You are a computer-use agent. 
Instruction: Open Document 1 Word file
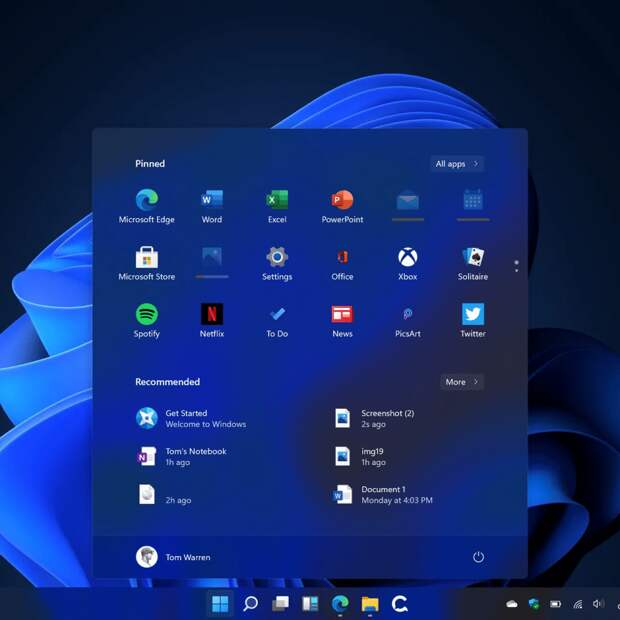tap(383, 495)
